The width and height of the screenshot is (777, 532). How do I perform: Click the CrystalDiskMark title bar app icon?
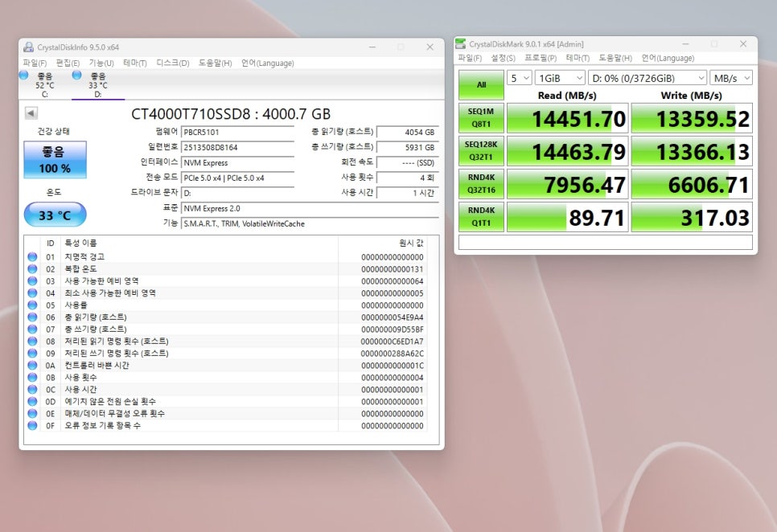click(x=461, y=43)
